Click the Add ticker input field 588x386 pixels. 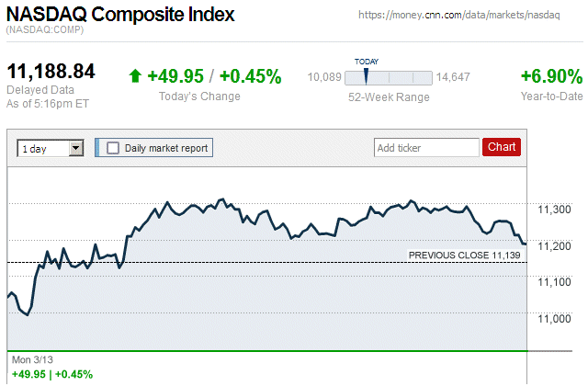pyautogui.click(x=426, y=147)
